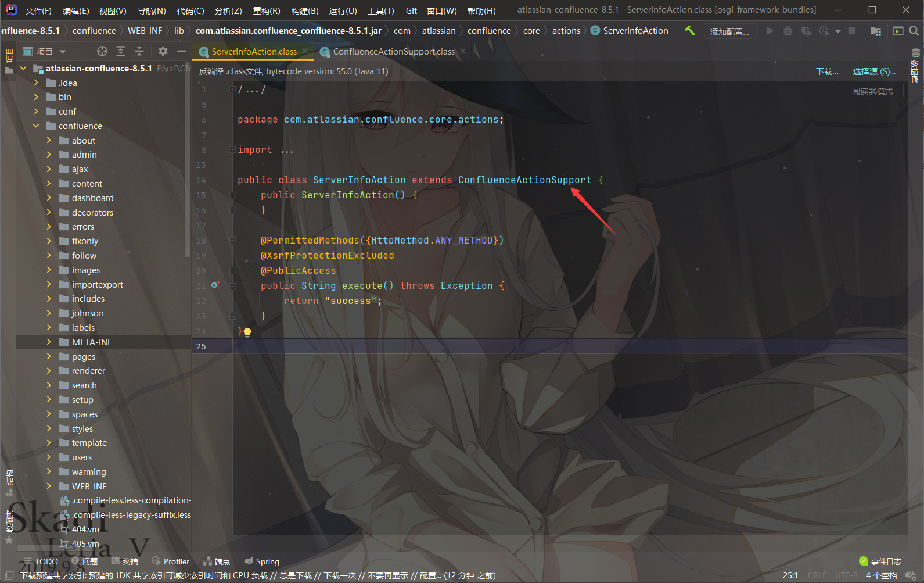Click the Download sources link

[x=827, y=71]
